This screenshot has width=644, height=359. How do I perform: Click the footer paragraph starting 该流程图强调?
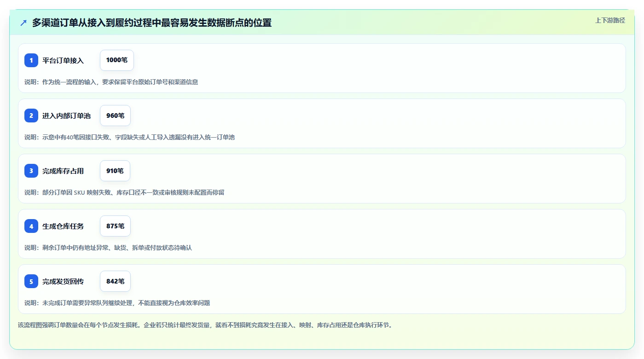click(205, 325)
